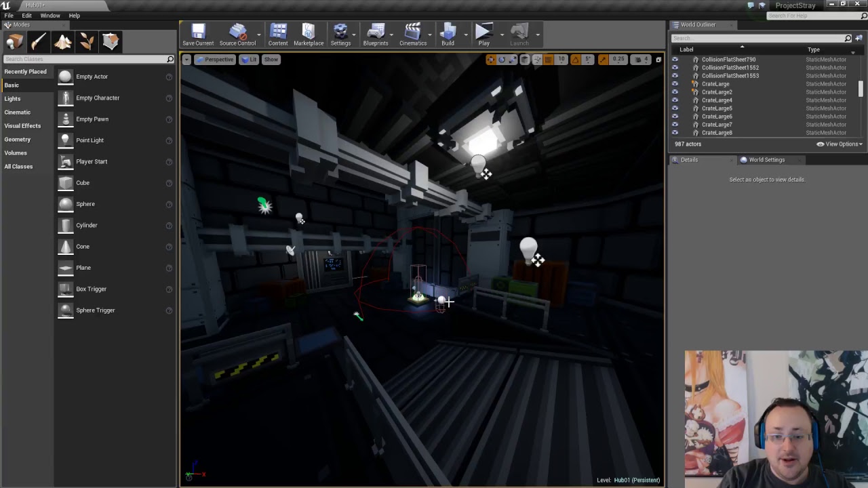Select the Place mode icon
The width and height of the screenshot is (868, 488).
coord(15,42)
